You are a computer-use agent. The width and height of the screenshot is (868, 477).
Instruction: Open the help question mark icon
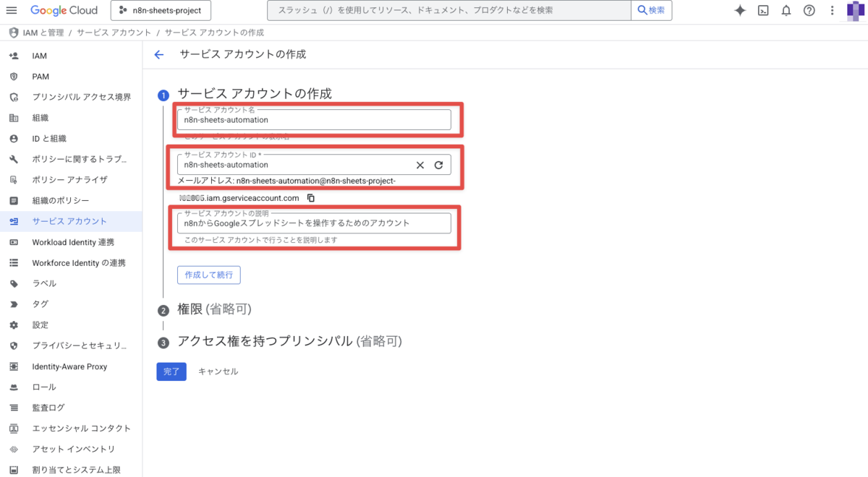click(x=809, y=10)
